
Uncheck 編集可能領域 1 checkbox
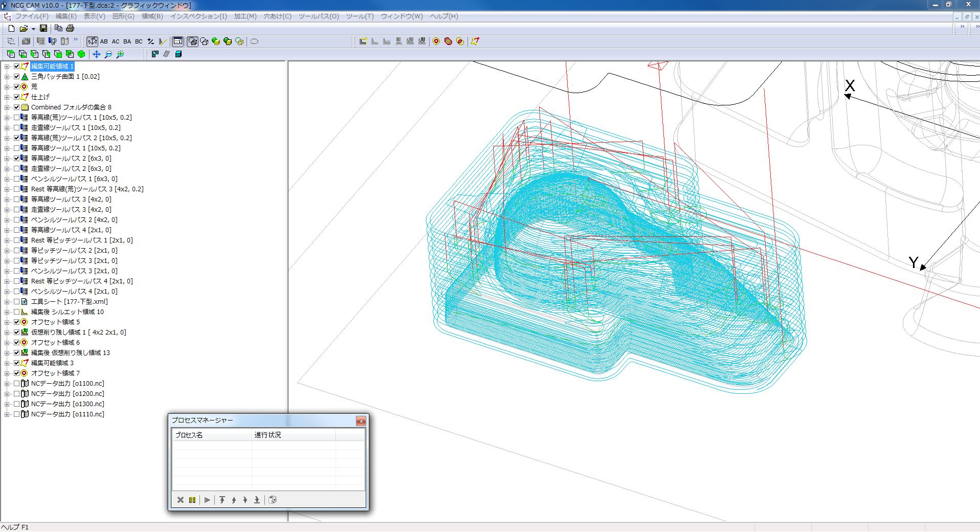[x=16, y=66]
